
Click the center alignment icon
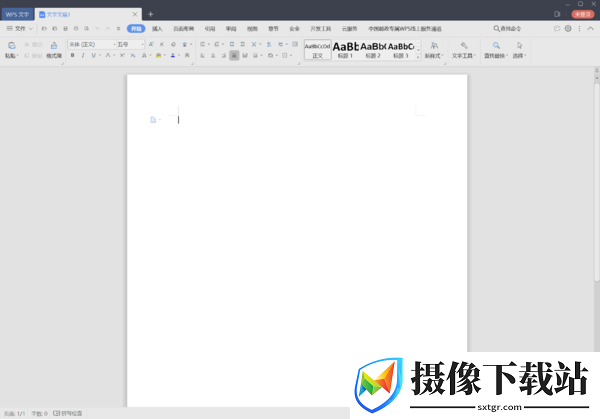coord(213,55)
